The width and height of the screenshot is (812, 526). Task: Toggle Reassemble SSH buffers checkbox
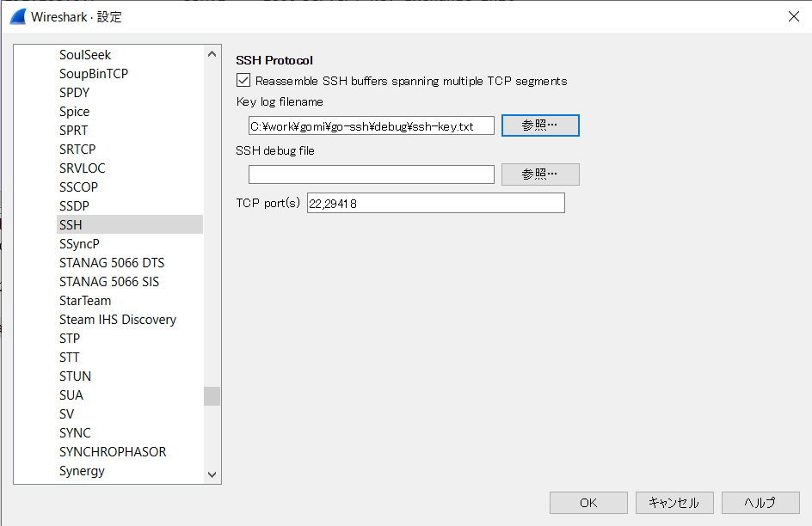[243, 80]
